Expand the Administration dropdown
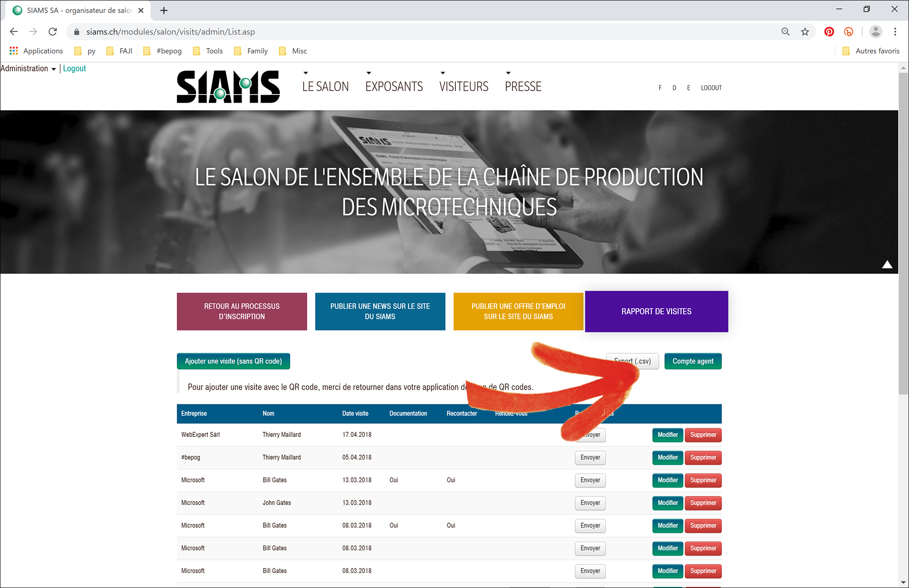The width and height of the screenshot is (909, 588). tap(28, 69)
